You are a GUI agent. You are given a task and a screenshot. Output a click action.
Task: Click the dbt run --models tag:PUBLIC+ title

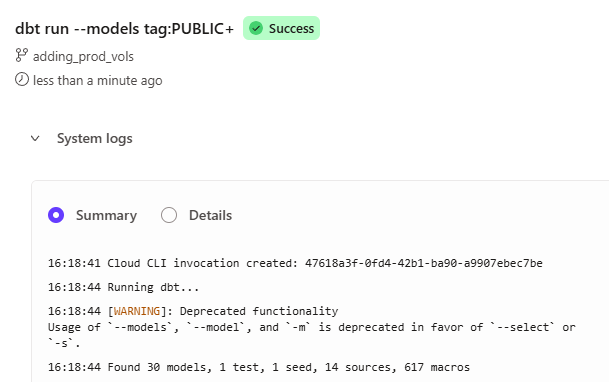(124, 29)
